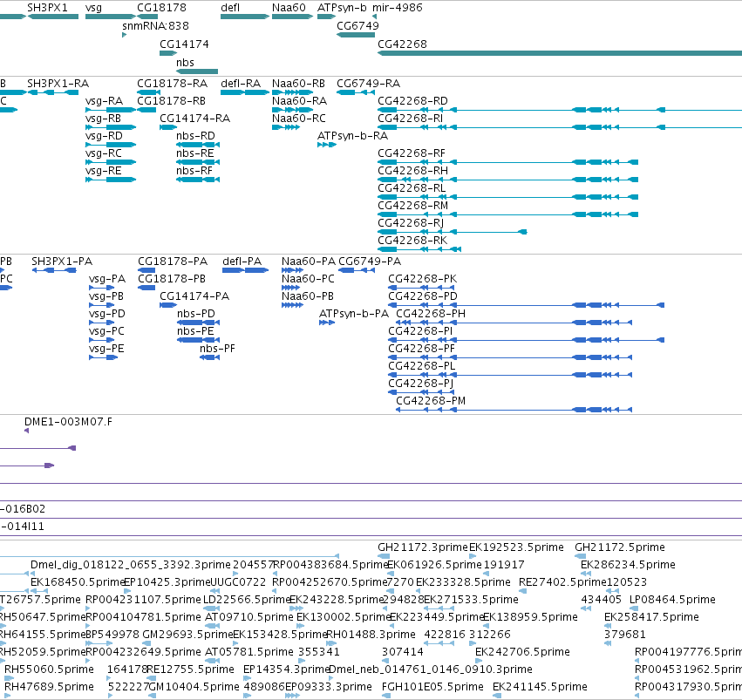This screenshot has height=700, width=742.
Task: Click transcript vsg-RC
Action: (x=104, y=153)
